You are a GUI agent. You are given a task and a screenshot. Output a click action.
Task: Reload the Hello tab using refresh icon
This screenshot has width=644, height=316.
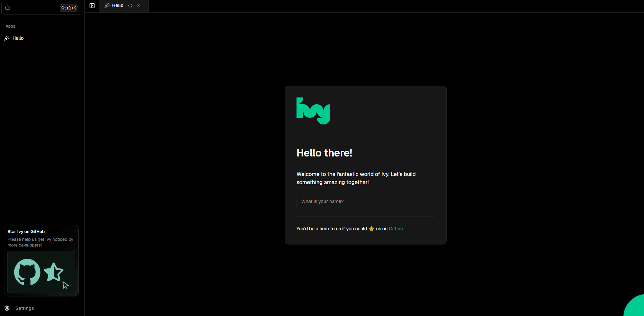130,6
